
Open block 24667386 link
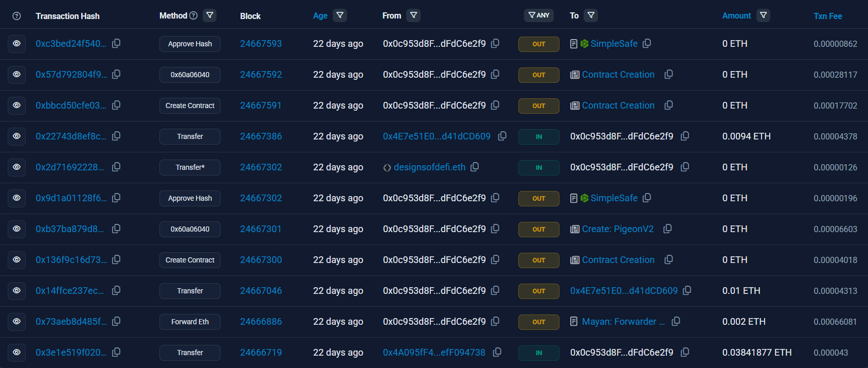coord(261,136)
